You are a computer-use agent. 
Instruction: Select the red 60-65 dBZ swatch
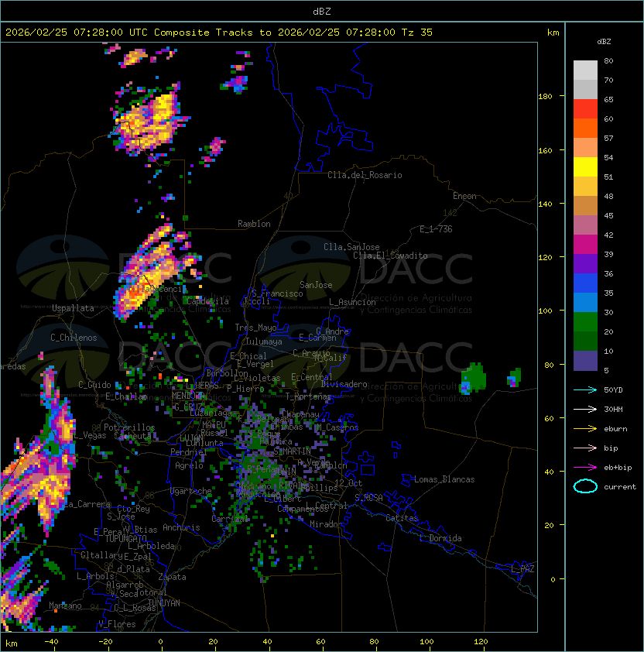click(x=585, y=109)
